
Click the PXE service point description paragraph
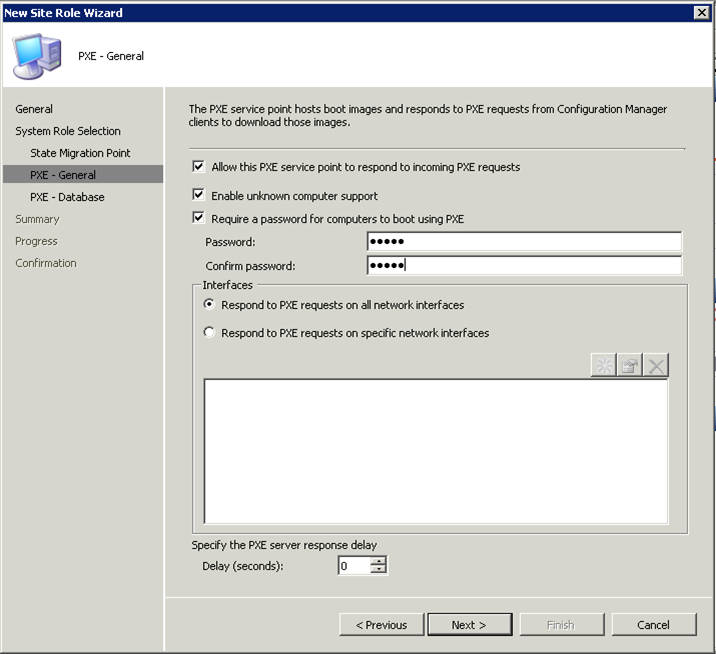pos(428,116)
